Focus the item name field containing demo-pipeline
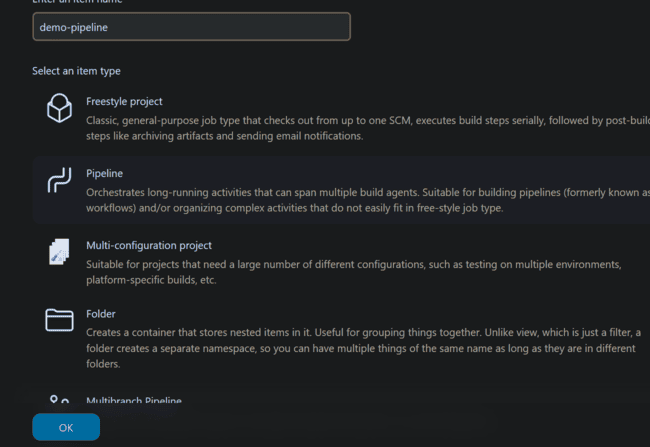Viewport: 650px width, 447px height. tap(191, 27)
